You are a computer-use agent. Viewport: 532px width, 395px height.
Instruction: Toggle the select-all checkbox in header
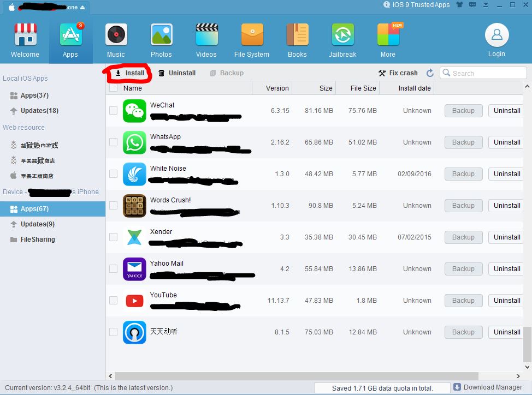113,88
